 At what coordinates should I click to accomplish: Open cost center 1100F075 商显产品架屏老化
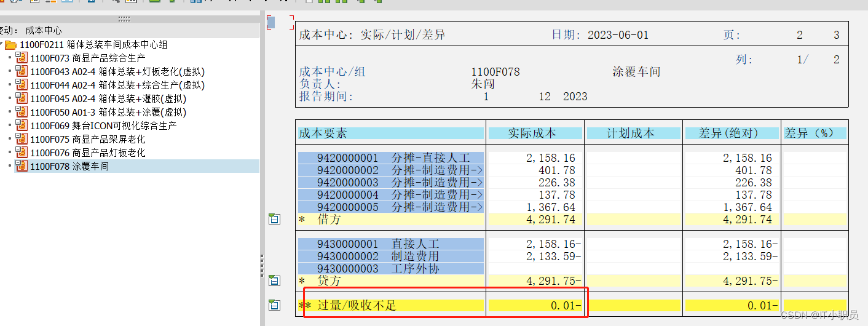[x=87, y=139]
